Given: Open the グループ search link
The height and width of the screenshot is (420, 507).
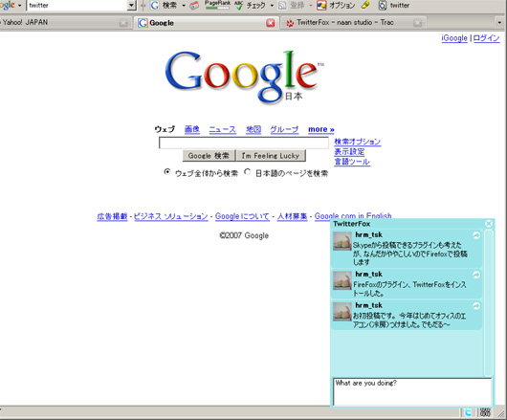Looking at the screenshot, I should point(284,129).
